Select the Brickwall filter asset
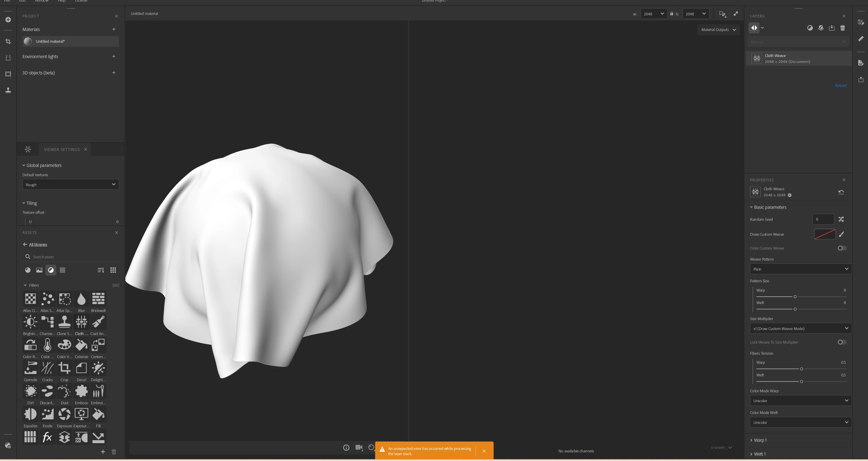 coord(98,299)
